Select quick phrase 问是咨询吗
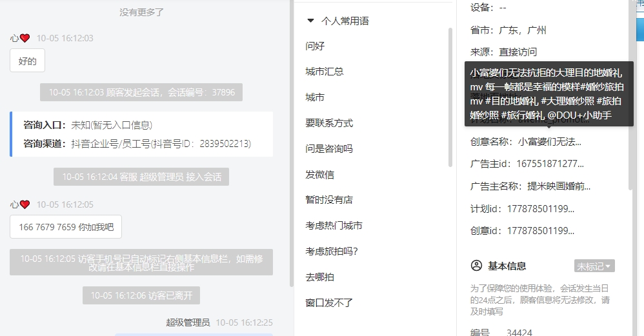The height and width of the screenshot is (336, 644). pyautogui.click(x=329, y=148)
